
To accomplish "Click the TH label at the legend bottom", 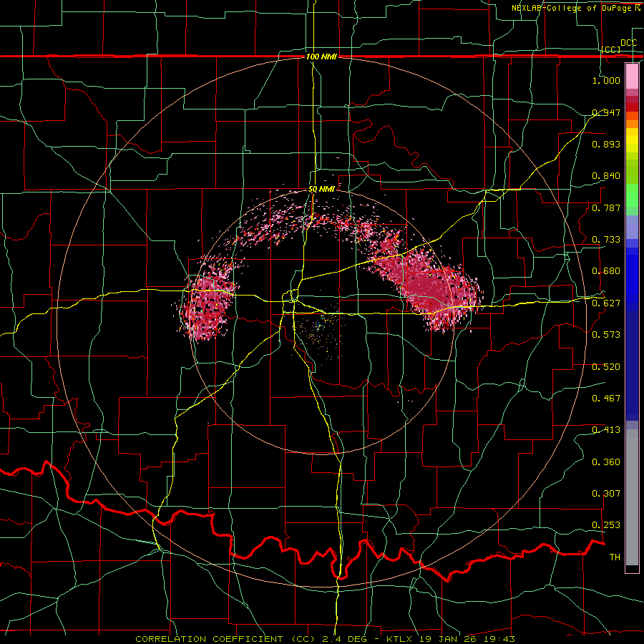I will [x=615, y=557].
